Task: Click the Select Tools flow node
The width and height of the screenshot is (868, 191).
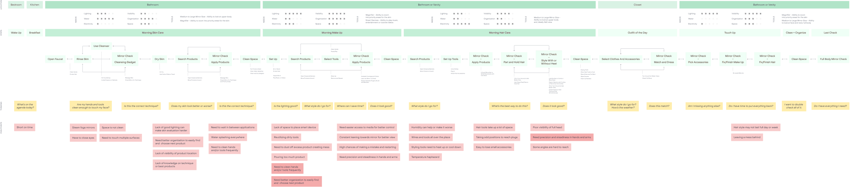Action: [331, 59]
